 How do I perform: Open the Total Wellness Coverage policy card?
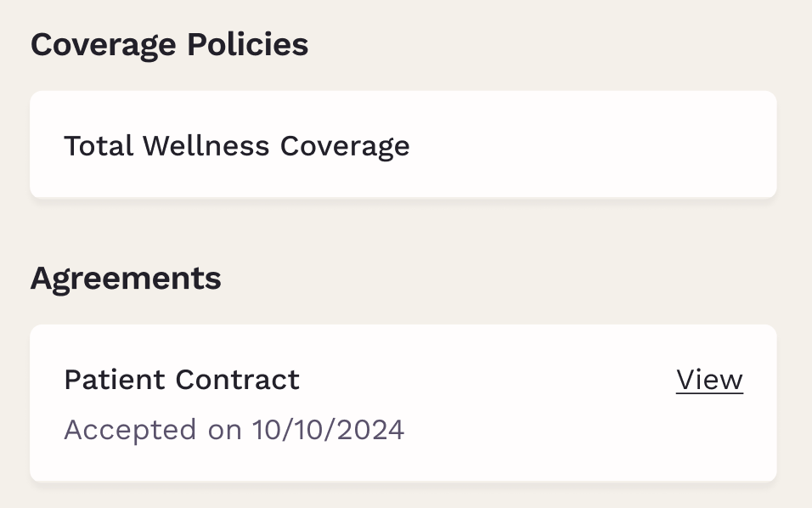pos(403,145)
